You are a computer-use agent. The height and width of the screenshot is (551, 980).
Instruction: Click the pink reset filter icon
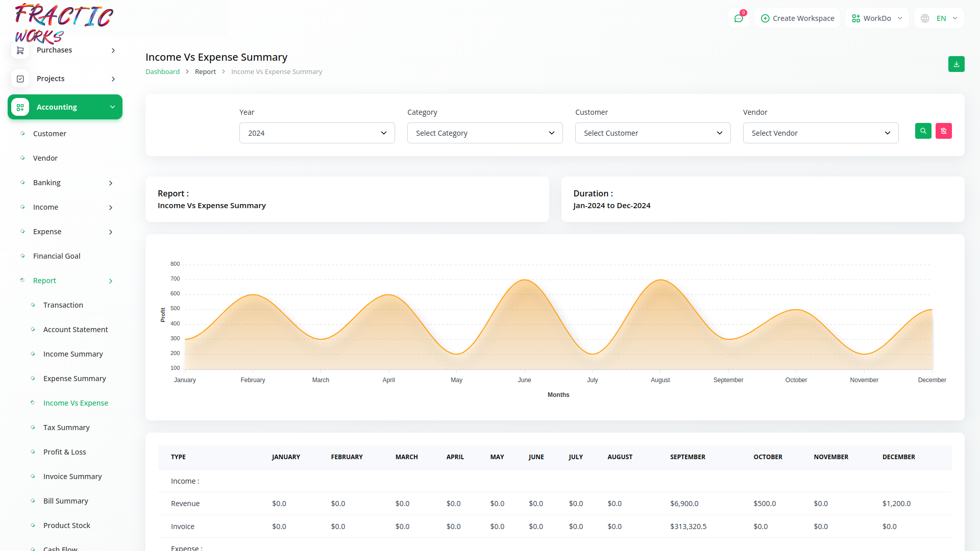[x=943, y=131]
